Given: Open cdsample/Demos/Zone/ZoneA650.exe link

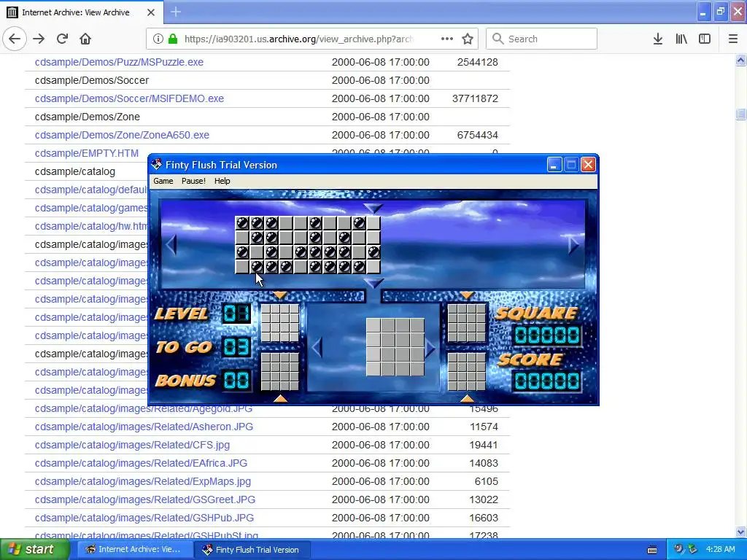Looking at the screenshot, I should 122,135.
